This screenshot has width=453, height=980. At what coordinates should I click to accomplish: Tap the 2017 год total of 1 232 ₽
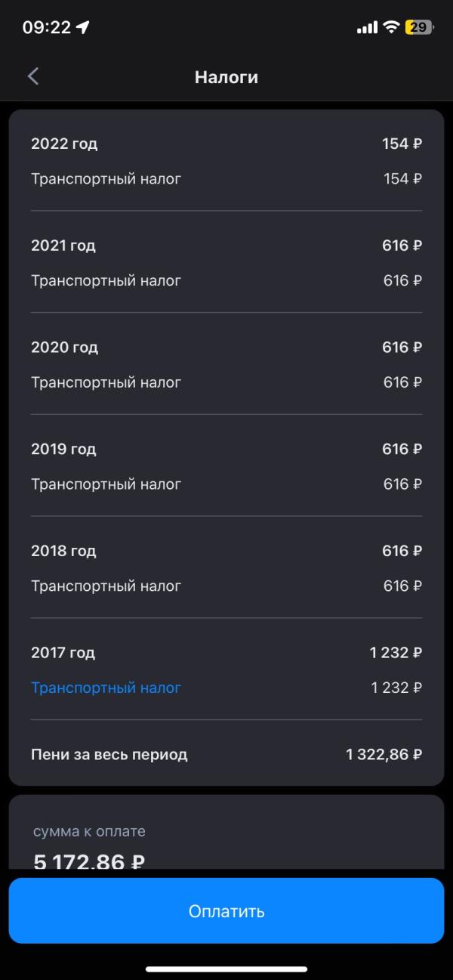pos(396,653)
